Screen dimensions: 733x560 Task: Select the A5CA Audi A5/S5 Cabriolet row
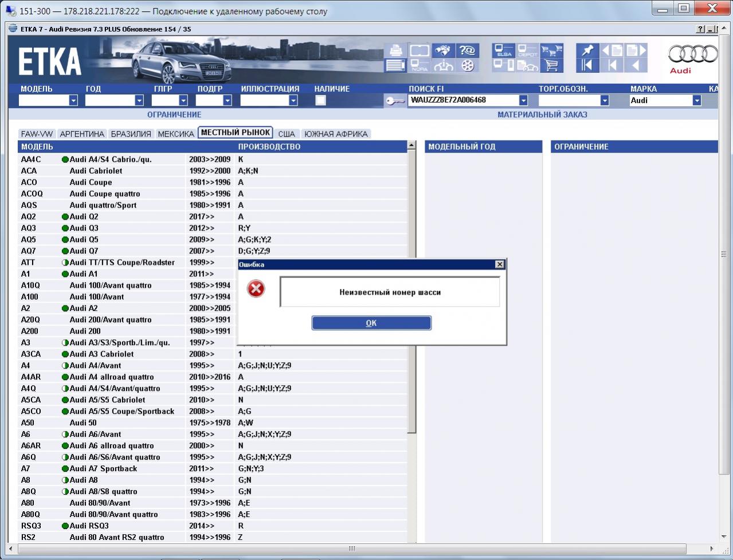click(x=212, y=400)
